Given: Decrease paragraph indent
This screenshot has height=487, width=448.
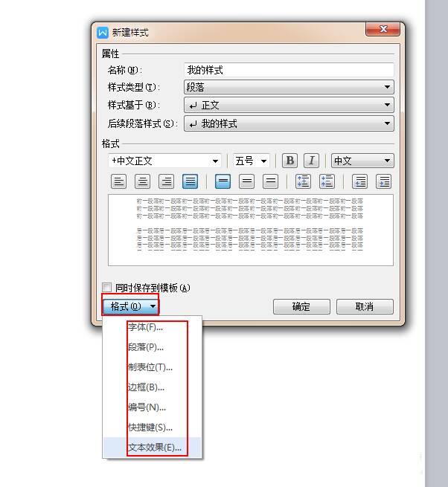Looking at the screenshot, I should click(x=359, y=181).
